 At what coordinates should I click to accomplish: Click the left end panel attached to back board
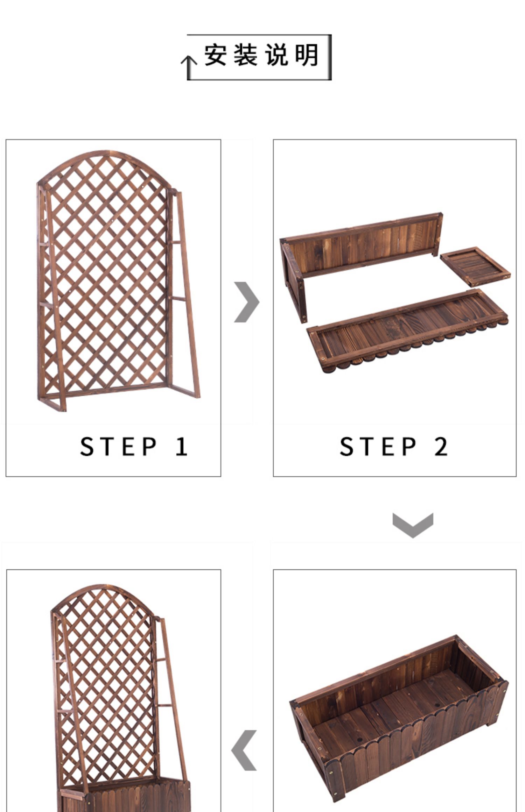click(x=293, y=280)
